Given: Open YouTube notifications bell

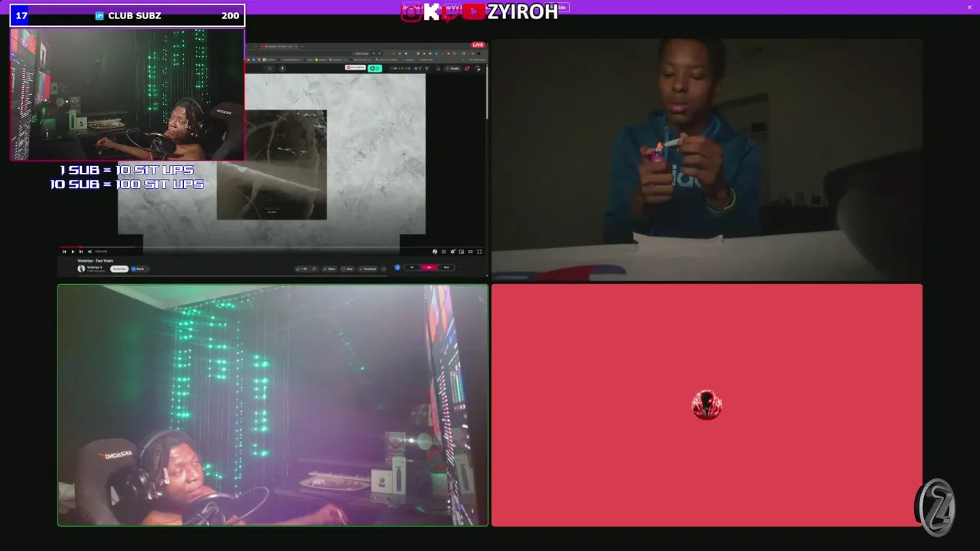Looking at the screenshot, I should (466, 68).
